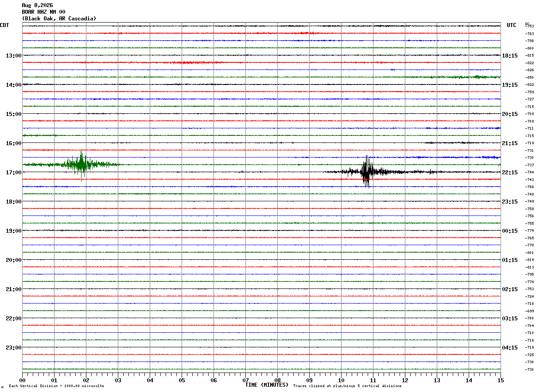536x392 pixels.
Task: Click the Black Oak, AR Cascadia location text
Action: pos(59,19)
